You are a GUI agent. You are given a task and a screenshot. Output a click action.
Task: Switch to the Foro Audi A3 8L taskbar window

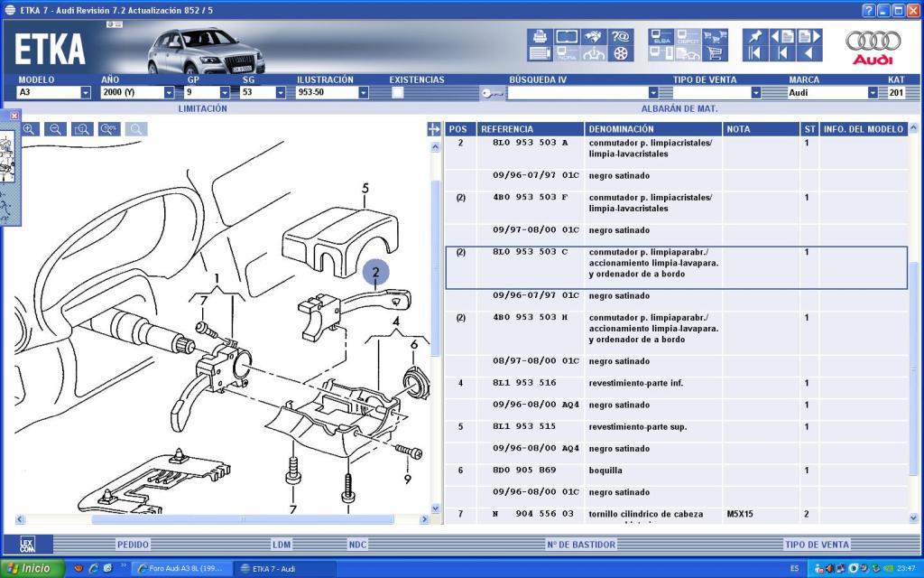pos(180,569)
